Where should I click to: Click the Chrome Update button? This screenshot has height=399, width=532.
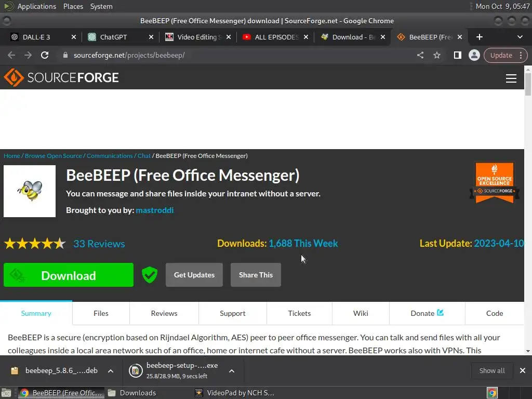[x=501, y=55]
